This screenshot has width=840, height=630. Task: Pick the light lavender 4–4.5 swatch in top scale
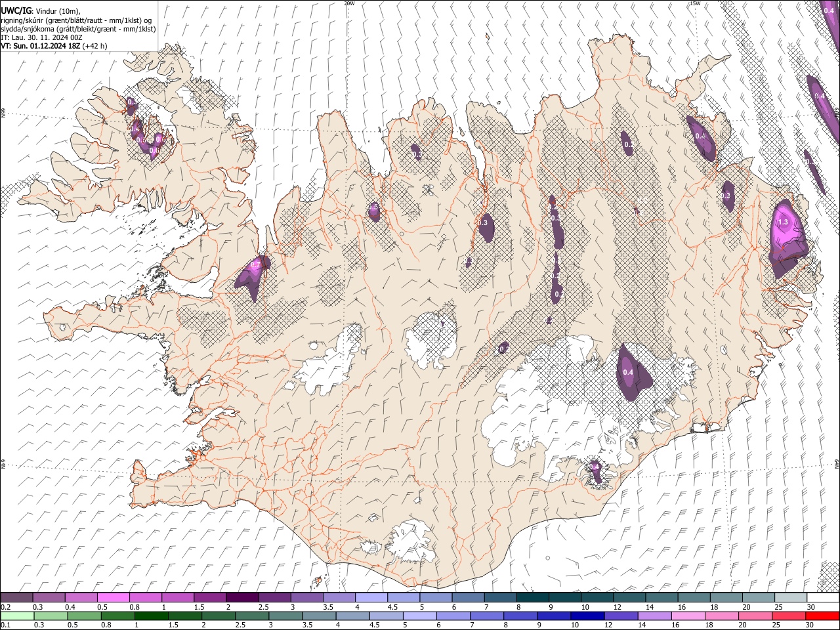point(371,598)
